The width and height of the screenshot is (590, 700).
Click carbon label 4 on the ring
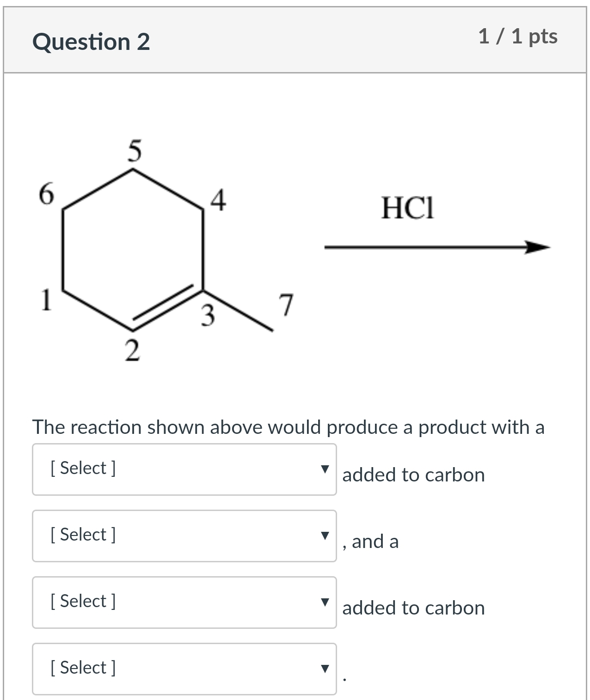click(218, 201)
